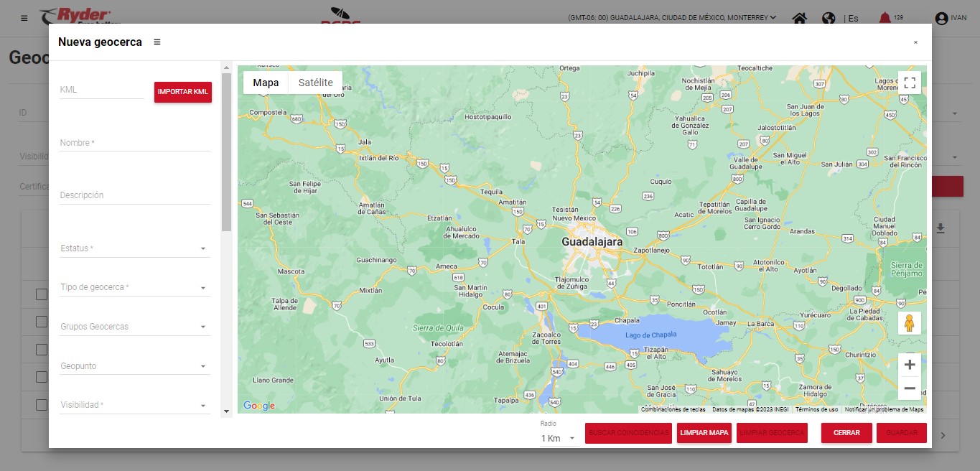Screen dimensions: 980x471
Task: Click the home icon in header
Action: pyautogui.click(x=799, y=18)
